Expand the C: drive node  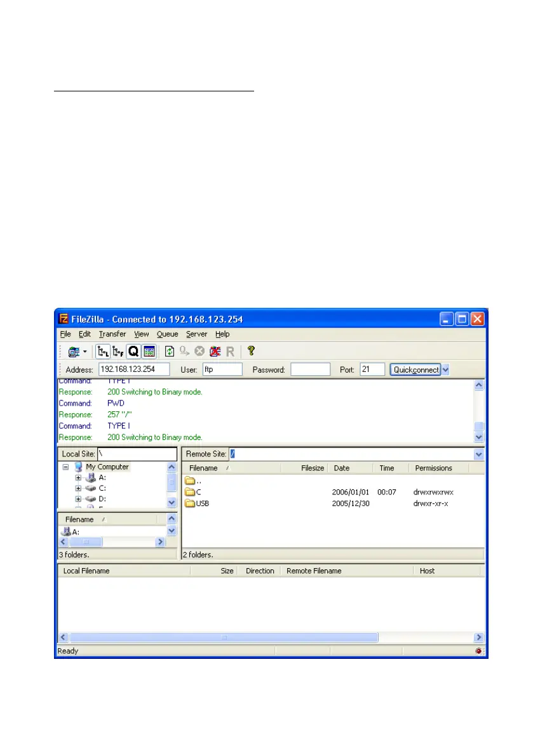pyautogui.click(x=78, y=488)
